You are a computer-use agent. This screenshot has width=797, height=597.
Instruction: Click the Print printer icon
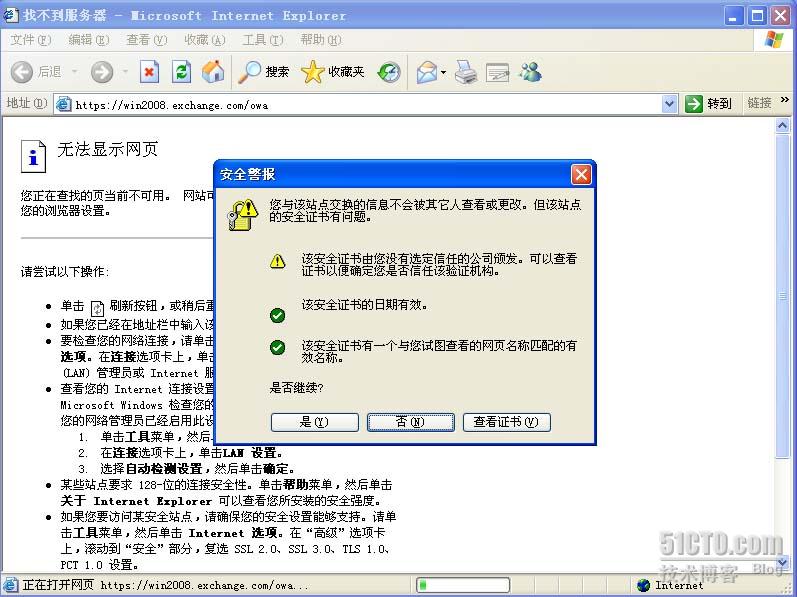466,72
